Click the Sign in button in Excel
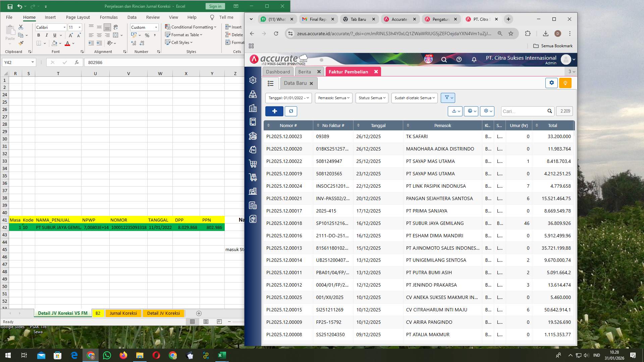The width and height of the screenshot is (644, 362). [x=215, y=6]
